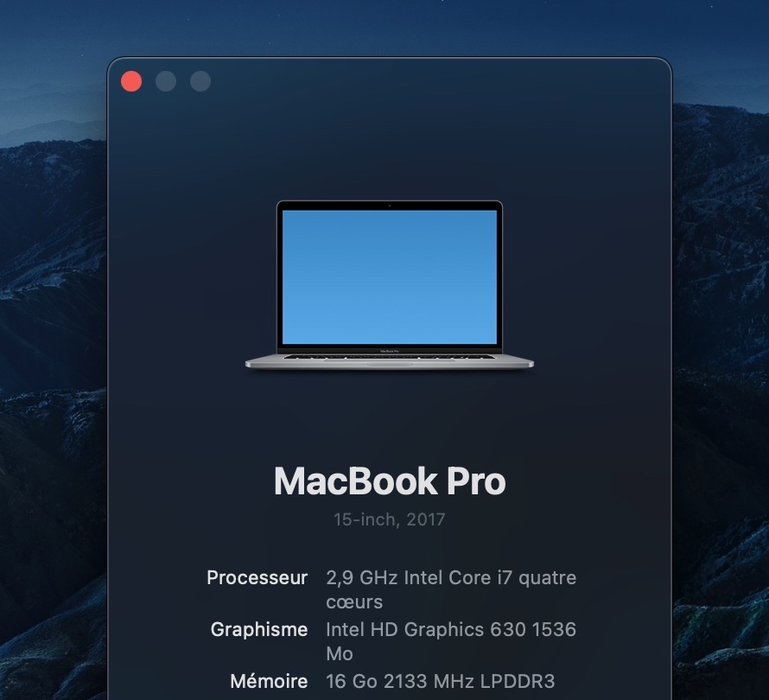Screen dimensions: 769x700
Task: Click the Processeur label
Action: coord(257,578)
